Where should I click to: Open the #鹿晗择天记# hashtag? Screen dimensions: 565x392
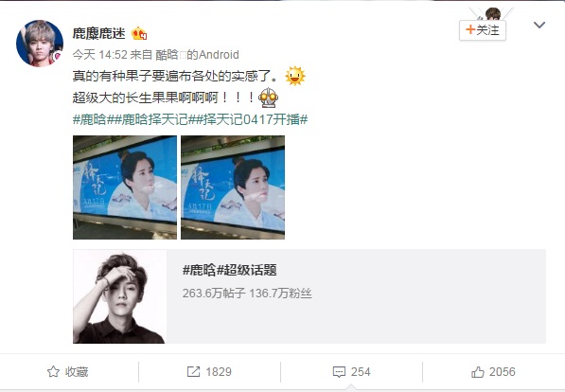(x=147, y=119)
